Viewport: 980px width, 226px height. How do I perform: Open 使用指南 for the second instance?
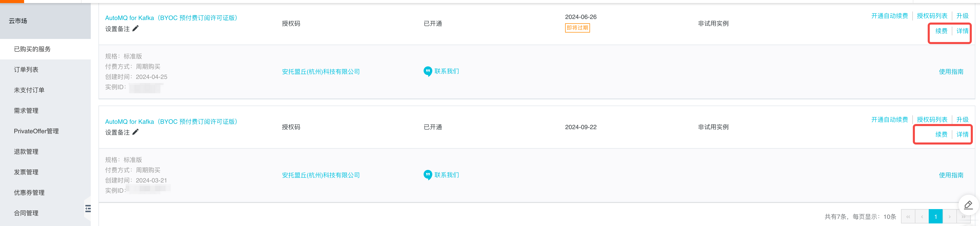tap(951, 175)
